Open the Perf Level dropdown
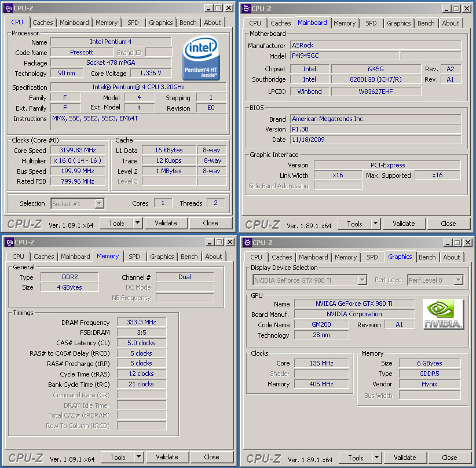This screenshot has width=476, height=468. click(458, 280)
